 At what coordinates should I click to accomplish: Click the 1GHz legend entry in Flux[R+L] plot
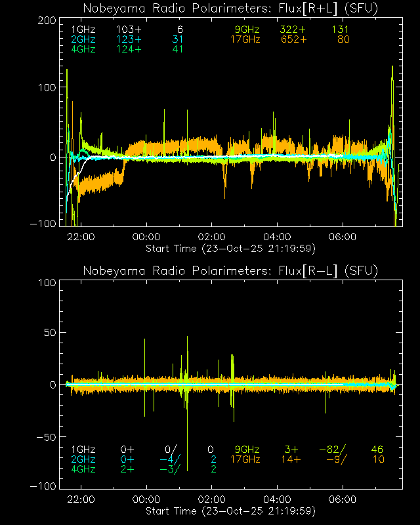click(83, 30)
